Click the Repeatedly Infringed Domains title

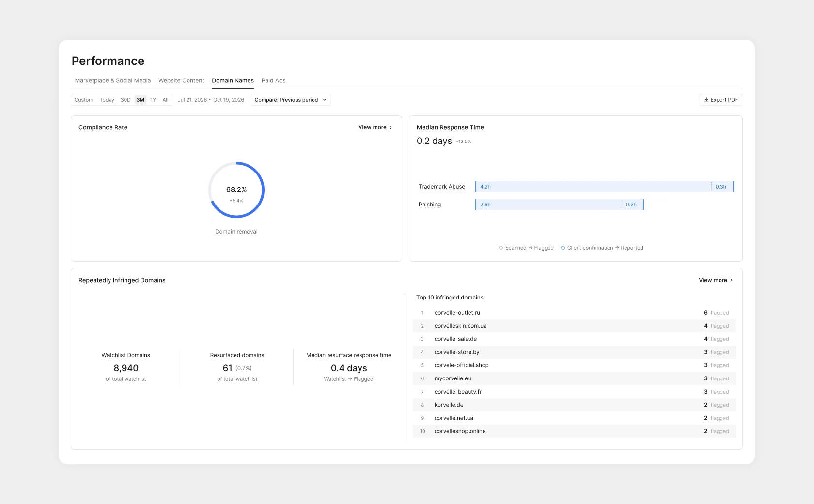pos(122,280)
